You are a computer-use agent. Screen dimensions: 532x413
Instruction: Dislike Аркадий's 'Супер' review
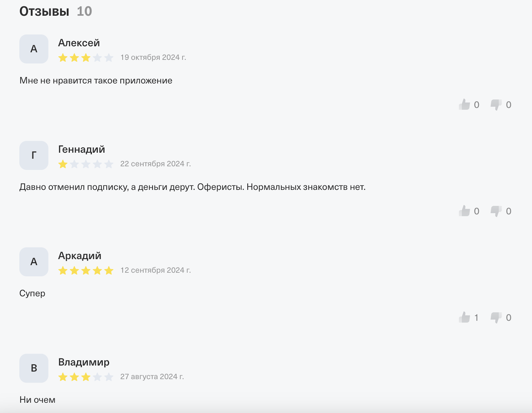pos(496,318)
